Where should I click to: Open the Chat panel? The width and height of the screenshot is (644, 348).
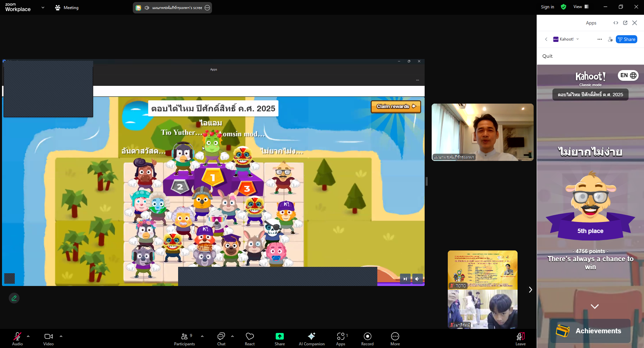(221, 338)
